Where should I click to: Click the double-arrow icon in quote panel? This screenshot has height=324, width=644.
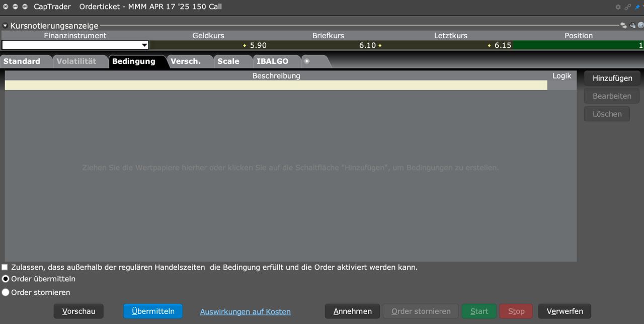pyautogui.click(x=623, y=26)
